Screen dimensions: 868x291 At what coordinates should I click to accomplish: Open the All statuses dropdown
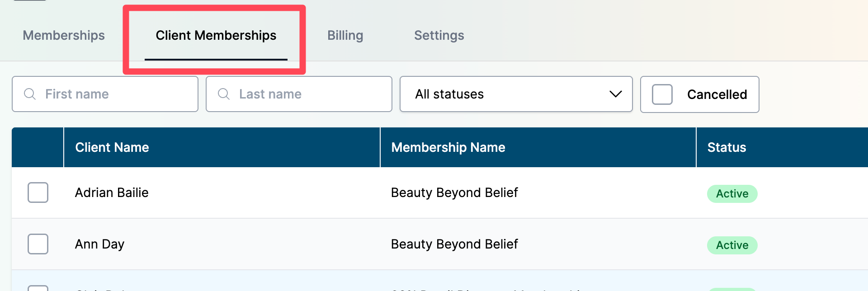[516, 94]
